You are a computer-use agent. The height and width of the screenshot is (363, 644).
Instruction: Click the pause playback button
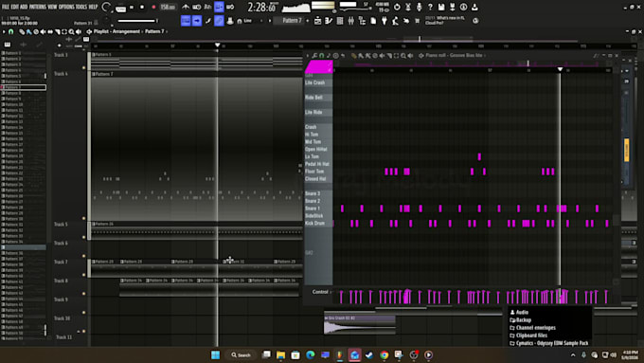coord(132,7)
